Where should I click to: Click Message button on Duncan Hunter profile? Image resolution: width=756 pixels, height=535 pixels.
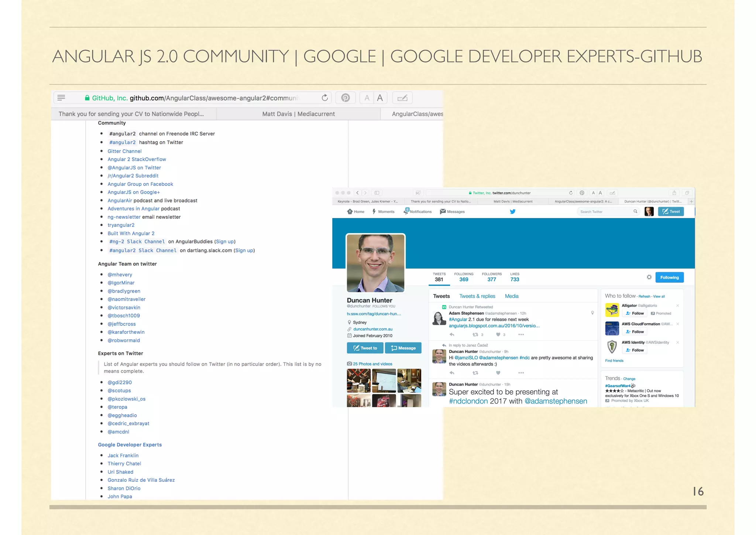[x=403, y=348]
